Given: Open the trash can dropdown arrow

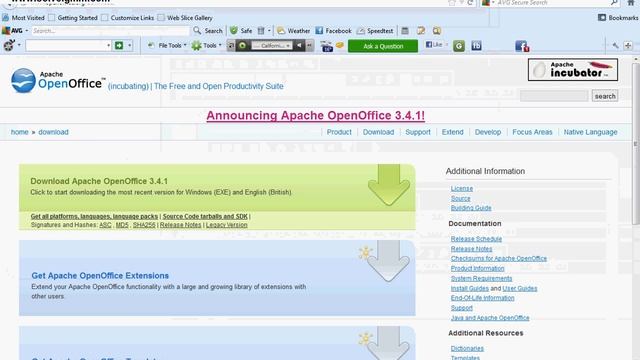Looking at the screenshot, I should [x=269, y=31].
